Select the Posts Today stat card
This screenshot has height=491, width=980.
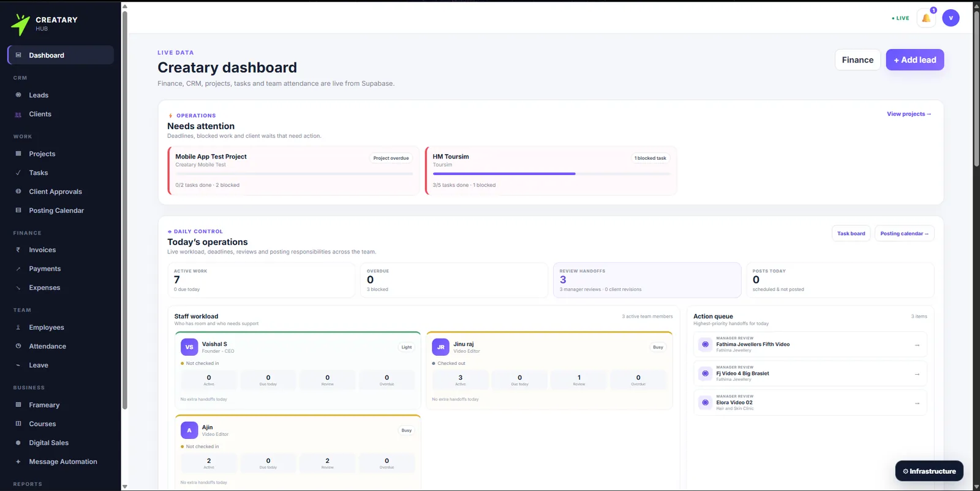click(x=840, y=280)
